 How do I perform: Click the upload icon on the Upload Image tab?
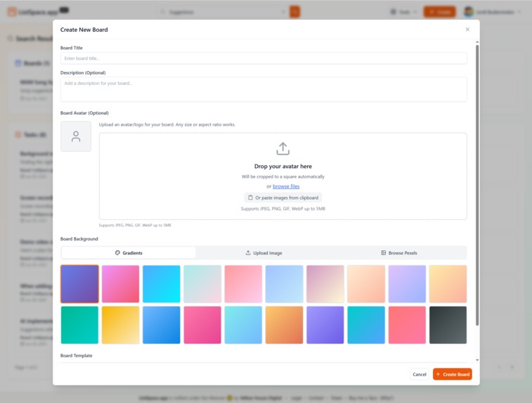point(248,253)
